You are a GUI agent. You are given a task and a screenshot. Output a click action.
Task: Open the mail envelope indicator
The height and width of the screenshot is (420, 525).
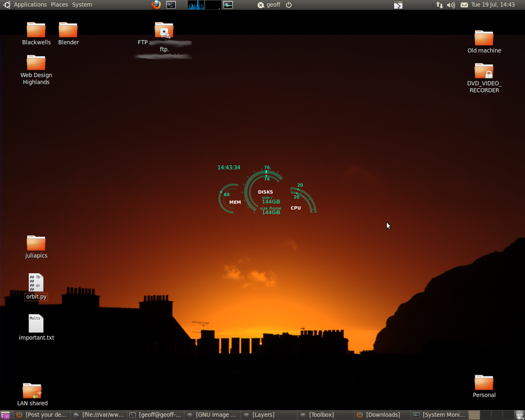point(464,5)
